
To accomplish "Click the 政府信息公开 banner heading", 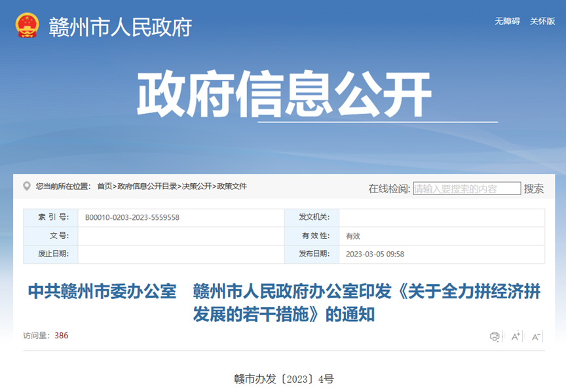I will coord(284,95).
